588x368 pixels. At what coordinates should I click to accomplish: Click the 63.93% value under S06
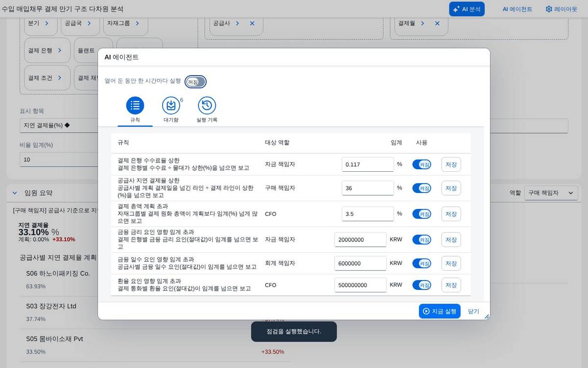click(x=36, y=287)
